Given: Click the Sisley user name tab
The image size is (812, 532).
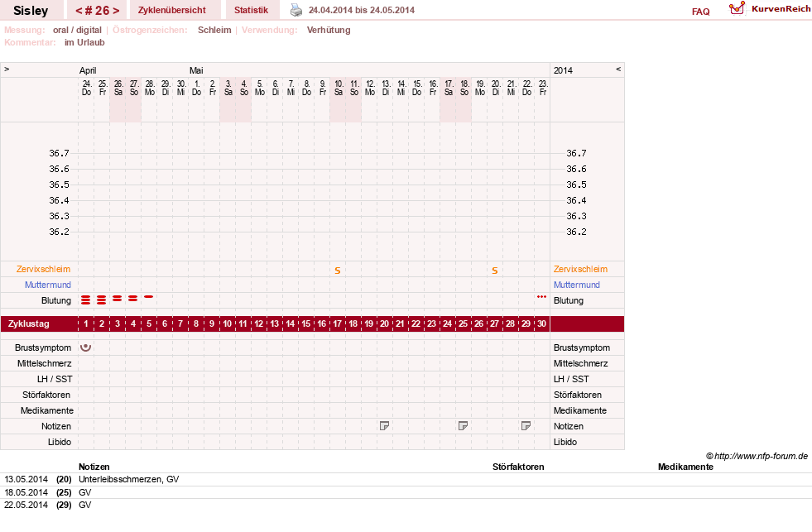Looking at the screenshot, I should tap(31, 11).
